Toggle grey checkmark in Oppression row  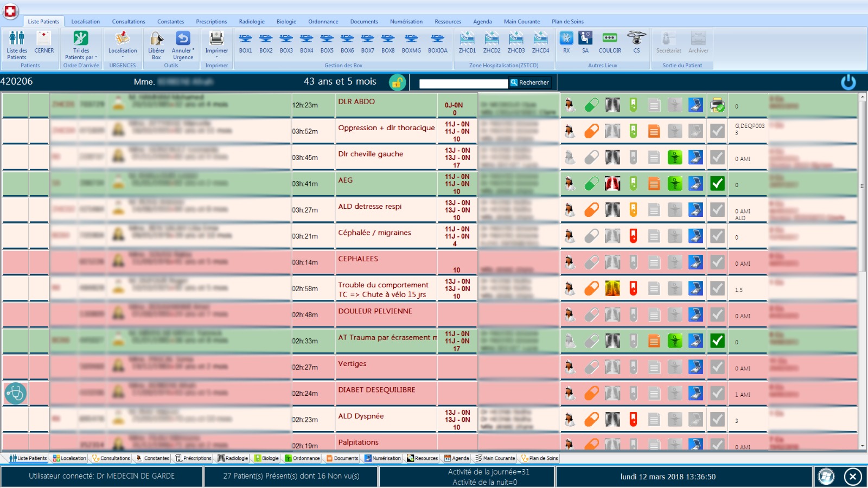[717, 131]
